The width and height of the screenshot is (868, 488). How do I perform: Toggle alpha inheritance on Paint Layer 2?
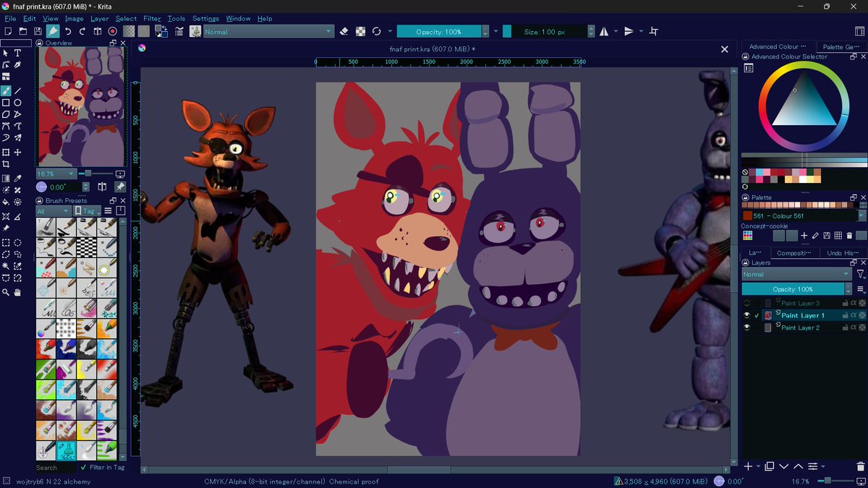point(854,328)
